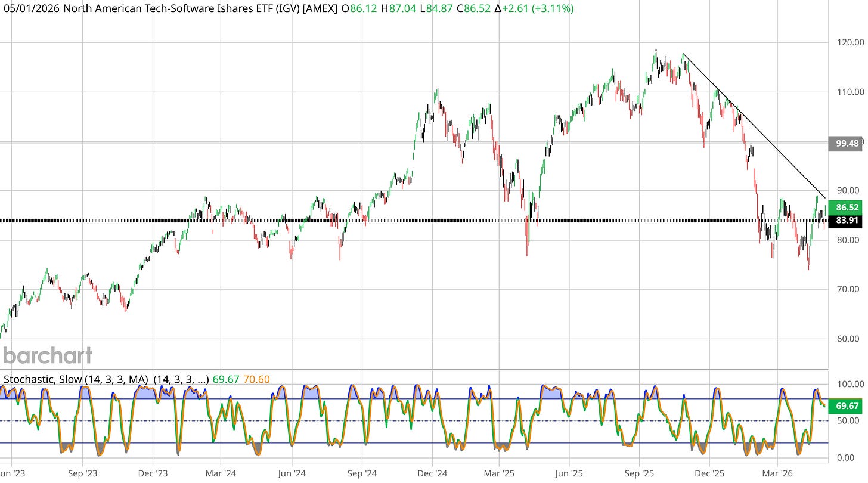Click the "70.00" price axis label
Image resolution: width=868 pixels, height=483 pixels.
847,289
